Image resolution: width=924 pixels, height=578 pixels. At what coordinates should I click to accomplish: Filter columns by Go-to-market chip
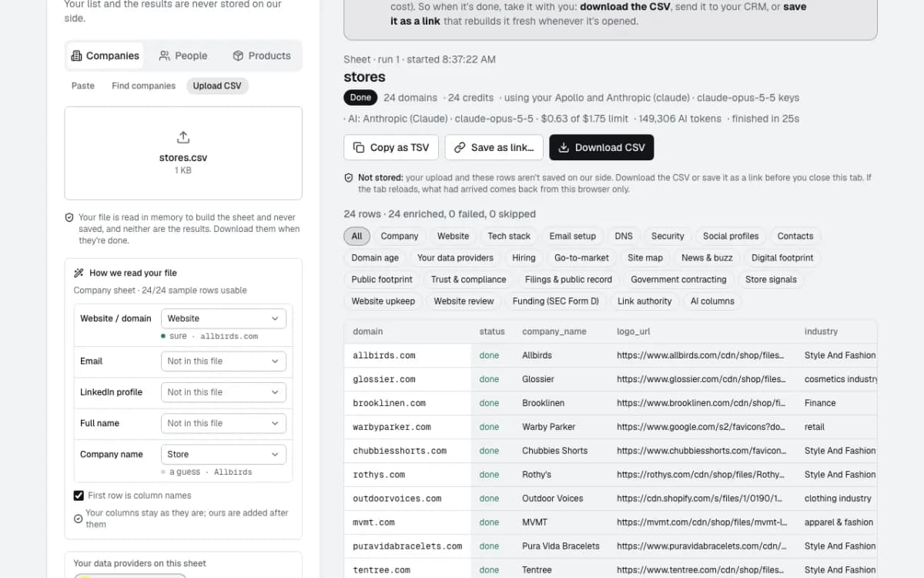tap(581, 258)
